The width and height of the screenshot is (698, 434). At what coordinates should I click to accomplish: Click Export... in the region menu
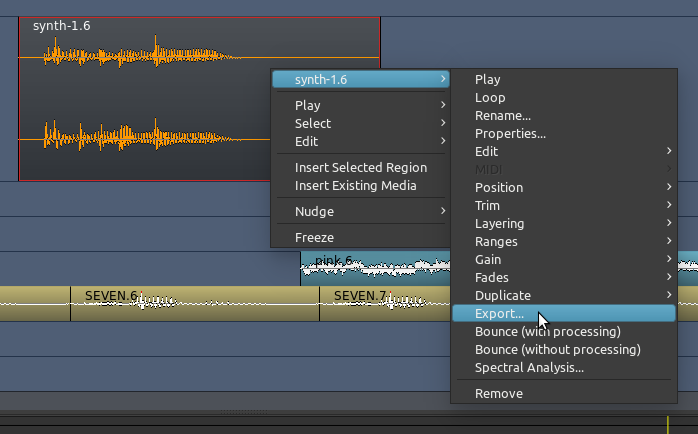click(x=564, y=314)
